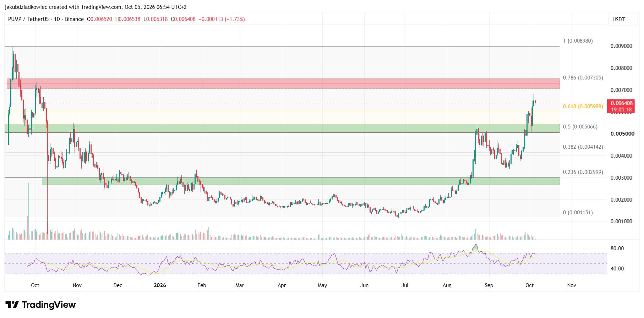
Task: Select the 0.618 (0.005989) Fibonacci label
Action: 583,106
